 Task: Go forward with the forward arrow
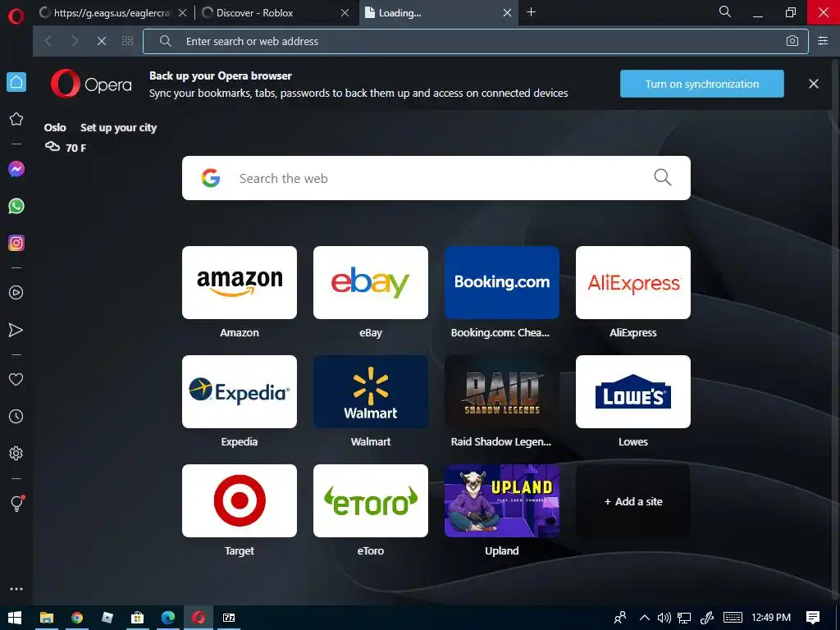[x=75, y=41]
